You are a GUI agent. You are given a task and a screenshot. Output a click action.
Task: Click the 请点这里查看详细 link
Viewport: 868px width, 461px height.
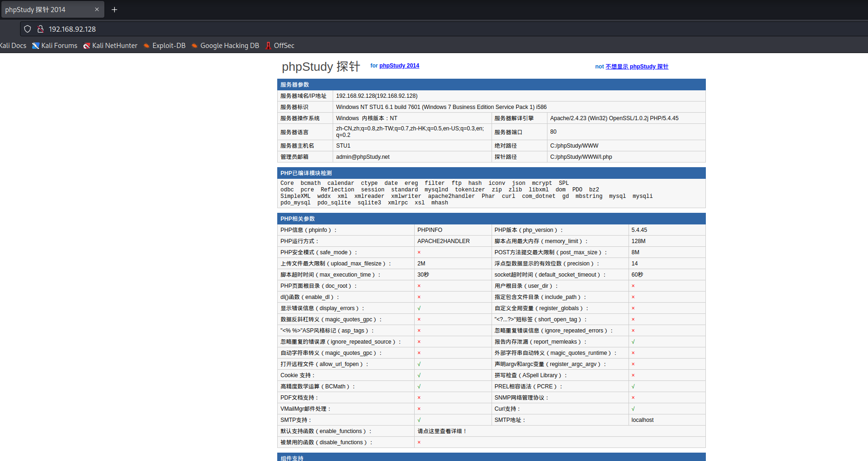coord(441,431)
